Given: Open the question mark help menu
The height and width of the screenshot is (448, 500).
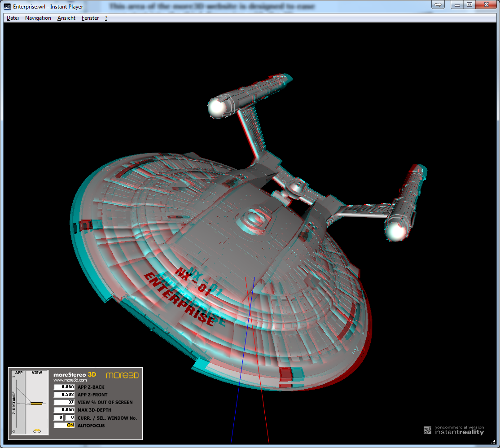Looking at the screenshot, I should 106,18.
